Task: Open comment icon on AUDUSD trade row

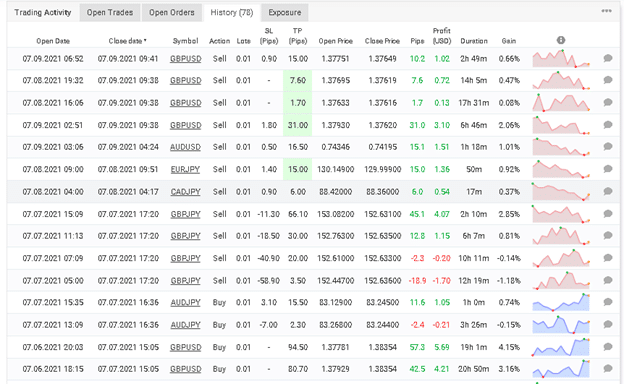Action: 608,147
